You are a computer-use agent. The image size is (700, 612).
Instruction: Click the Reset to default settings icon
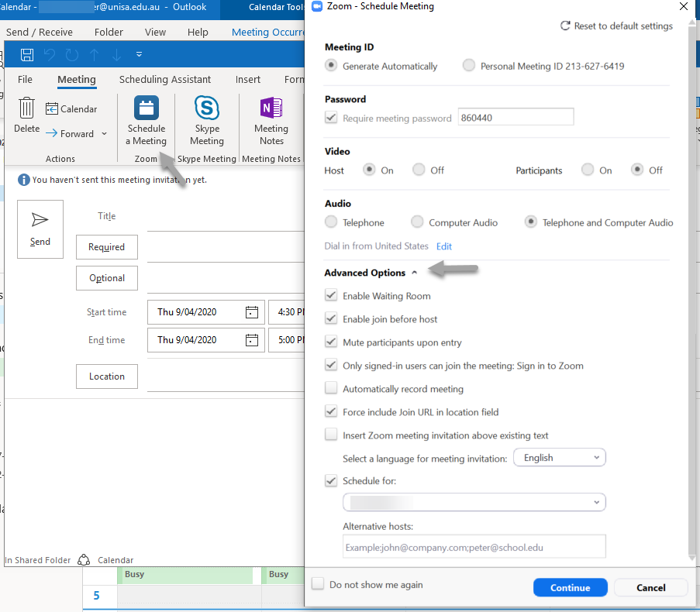click(565, 26)
